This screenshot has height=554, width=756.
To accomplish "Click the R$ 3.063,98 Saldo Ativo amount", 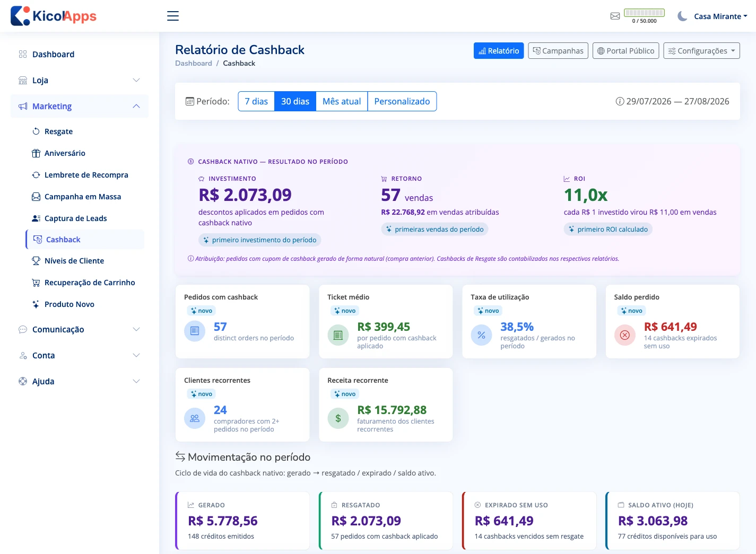I will point(653,521).
